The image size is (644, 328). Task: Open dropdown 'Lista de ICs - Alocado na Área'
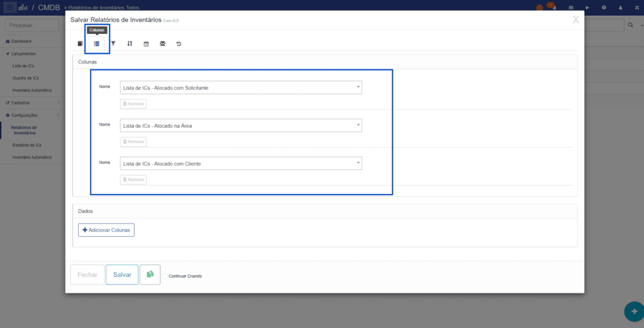(241, 125)
